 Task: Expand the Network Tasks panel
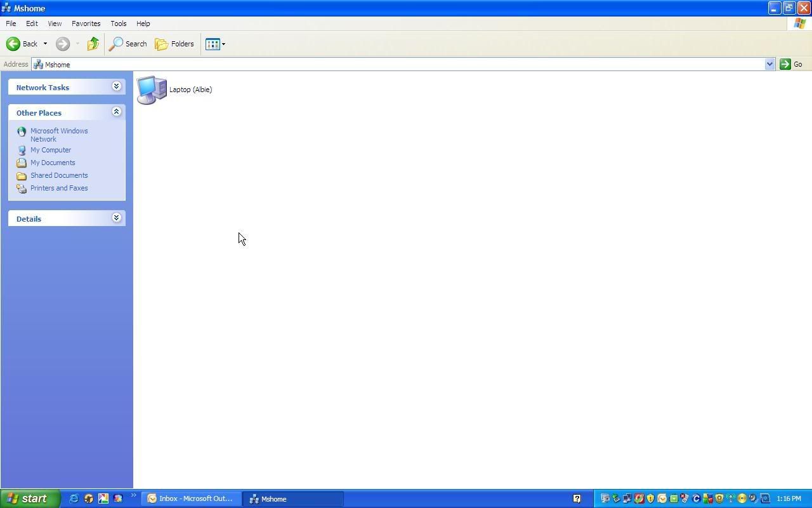[x=116, y=86]
